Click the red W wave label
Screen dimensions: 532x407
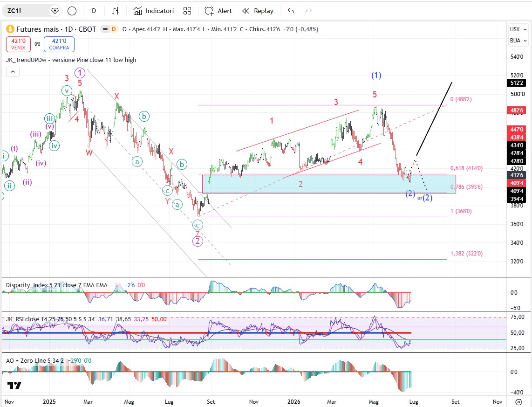point(89,153)
